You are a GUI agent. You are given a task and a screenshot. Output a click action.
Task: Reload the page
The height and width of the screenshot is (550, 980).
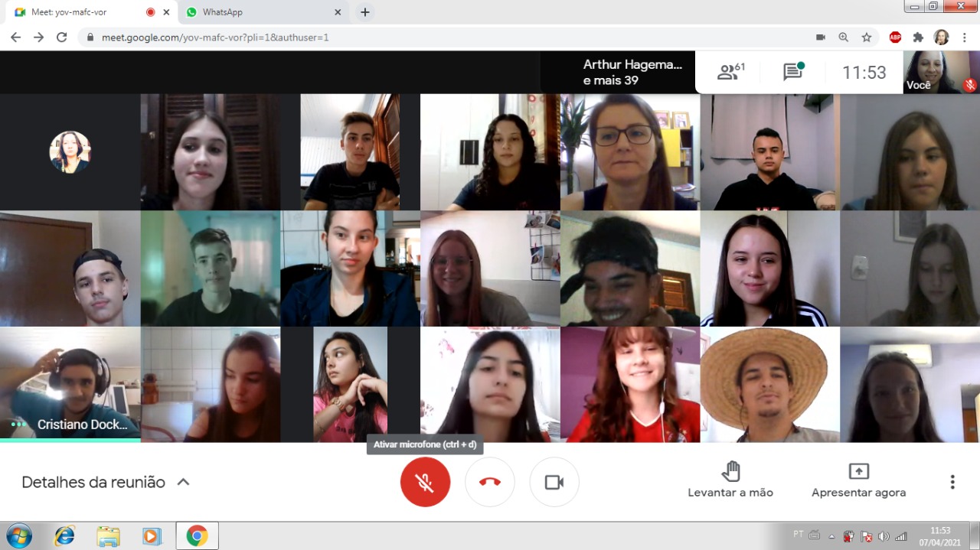[x=62, y=37]
